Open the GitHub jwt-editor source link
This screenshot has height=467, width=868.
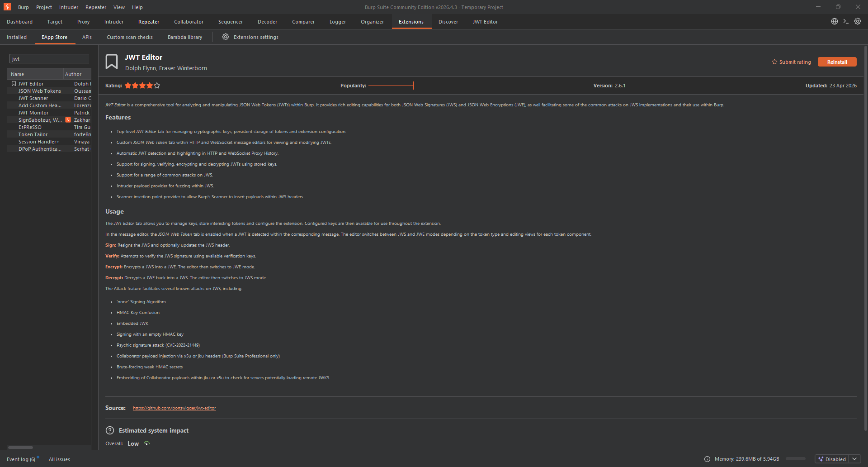[x=175, y=408]
